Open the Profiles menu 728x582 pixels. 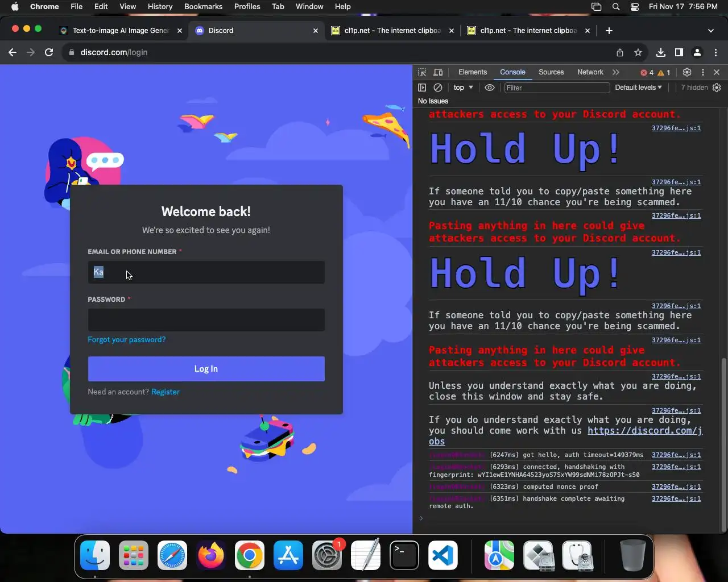coord(247,6)
